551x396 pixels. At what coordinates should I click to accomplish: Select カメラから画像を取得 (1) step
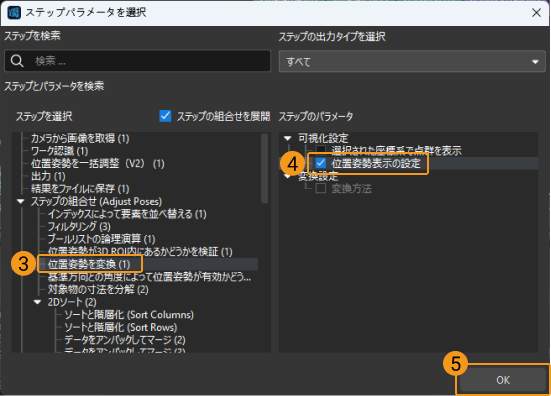coord(80,138)
